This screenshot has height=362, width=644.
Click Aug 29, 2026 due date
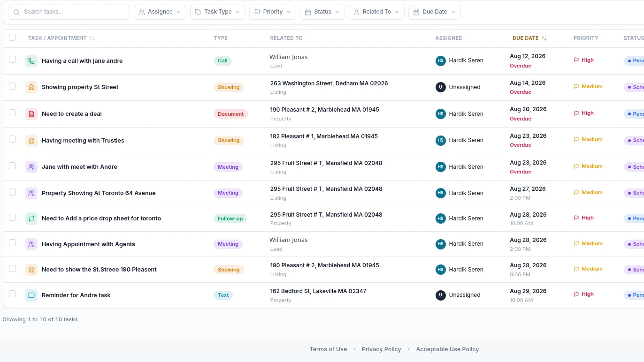point(528,291)
